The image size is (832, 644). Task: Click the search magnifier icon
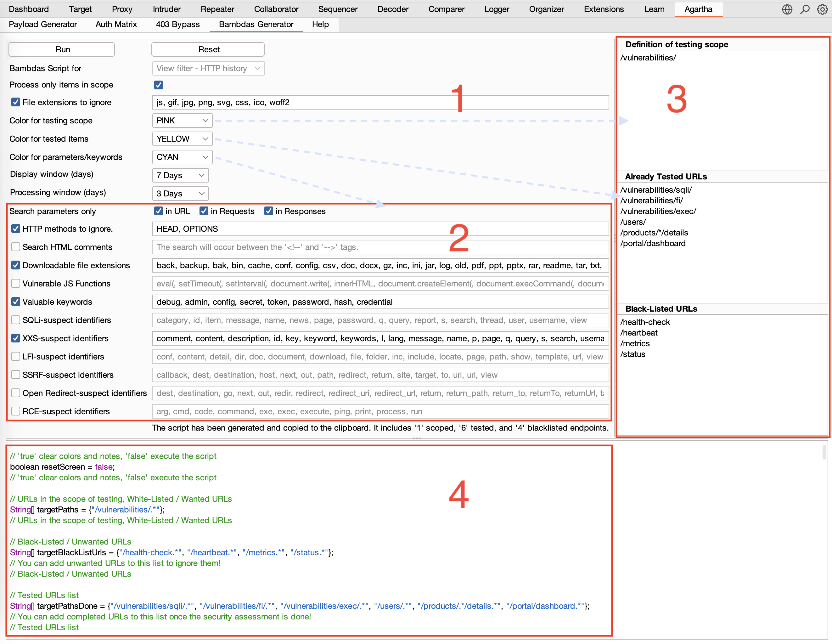[805, 9]
